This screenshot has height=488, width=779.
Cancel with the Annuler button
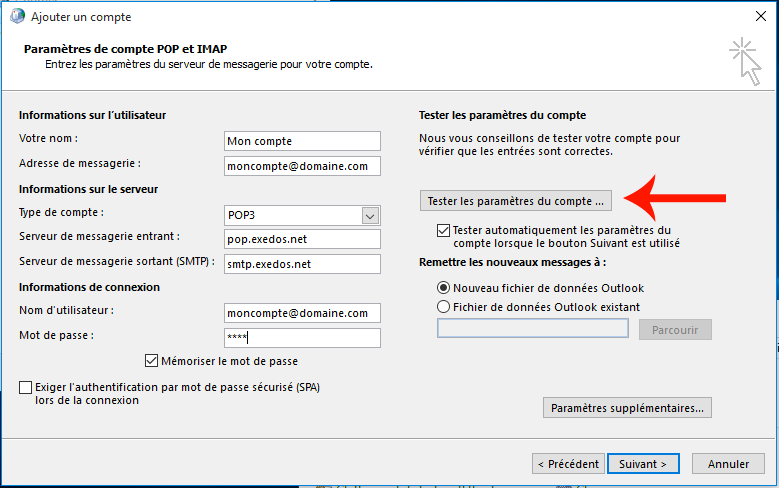coord(728,464)
